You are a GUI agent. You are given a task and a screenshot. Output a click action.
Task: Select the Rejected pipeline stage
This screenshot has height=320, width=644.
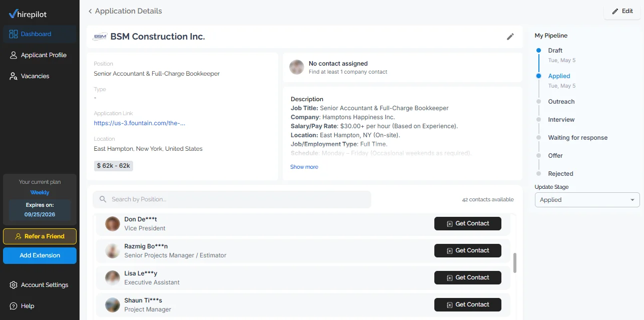tap(560, 174)
